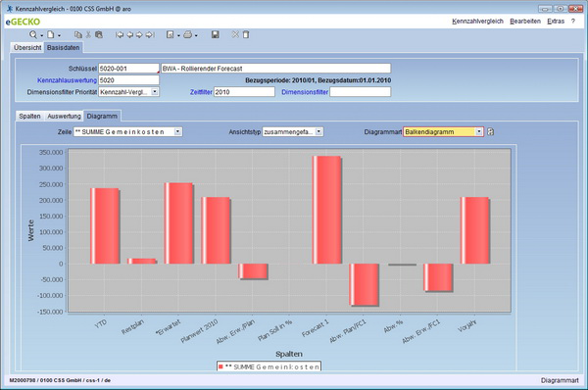This screenshot has width=588, height=390.
Task: Click the BWA - Rollierender Forecast description field
Action: (x=276, y=69)
